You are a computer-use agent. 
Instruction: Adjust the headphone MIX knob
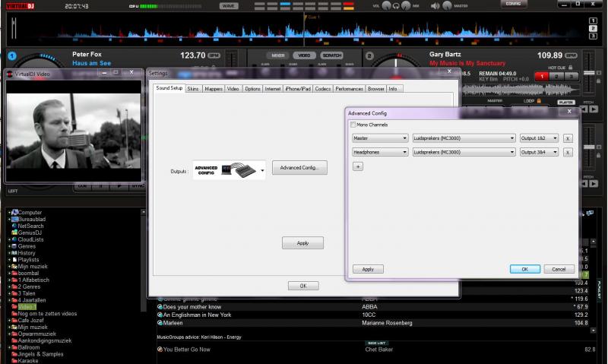[406, 6]
